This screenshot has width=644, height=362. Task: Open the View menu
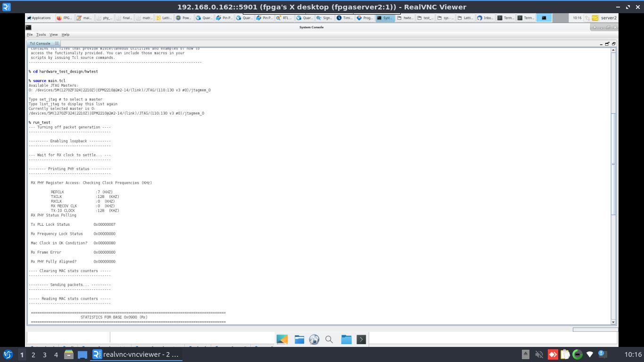tap(53, 34)
